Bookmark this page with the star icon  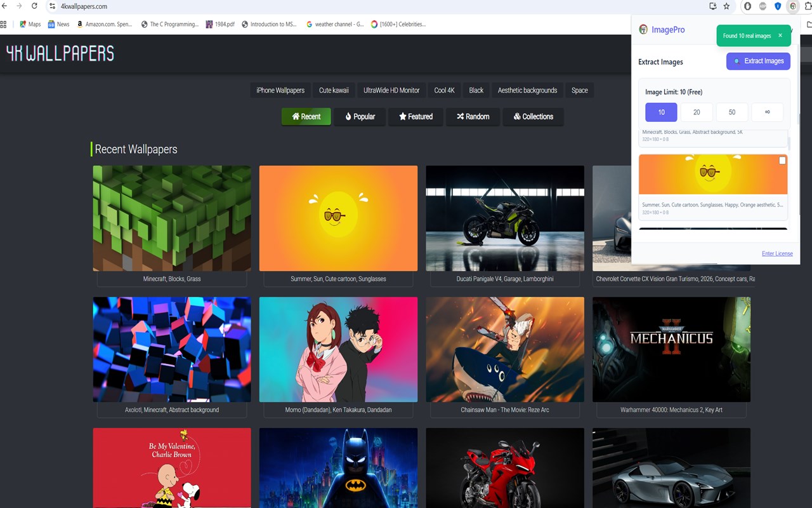726,6
